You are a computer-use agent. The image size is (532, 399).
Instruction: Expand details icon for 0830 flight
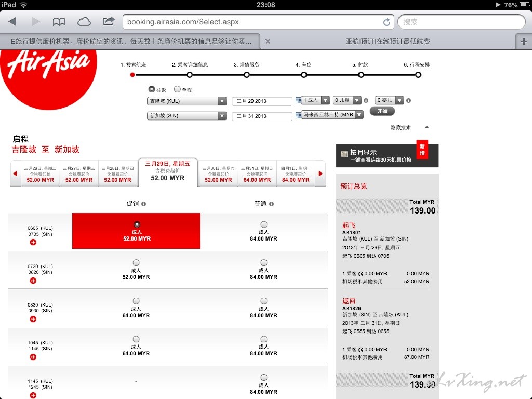click(x=33, y=319)
